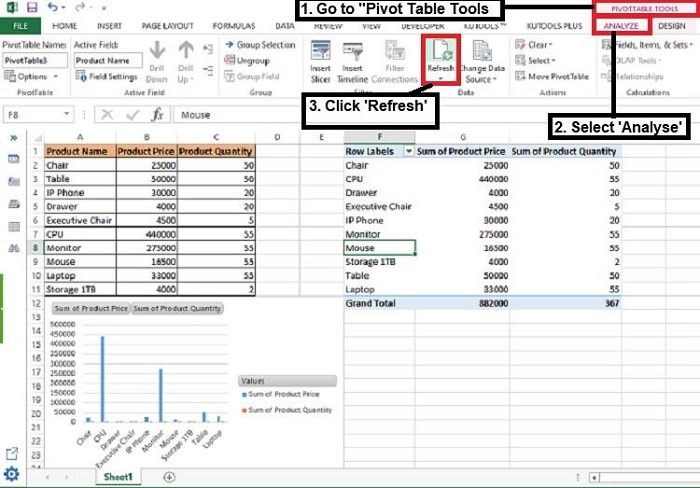Select the Grand Total label cell
The width and height of the screenshot is (700, 488).
click(x=379, y=303)
